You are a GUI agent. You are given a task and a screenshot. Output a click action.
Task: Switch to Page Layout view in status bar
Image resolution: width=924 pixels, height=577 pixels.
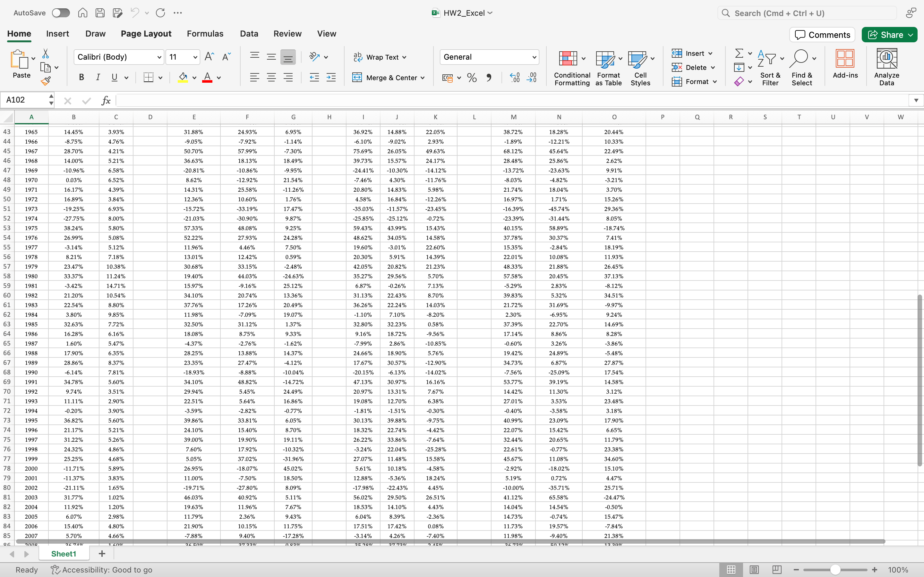coord(754,569)
